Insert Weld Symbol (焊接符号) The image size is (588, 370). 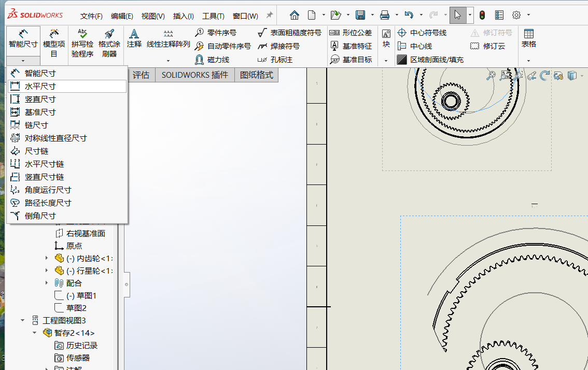tap(278, 46)
